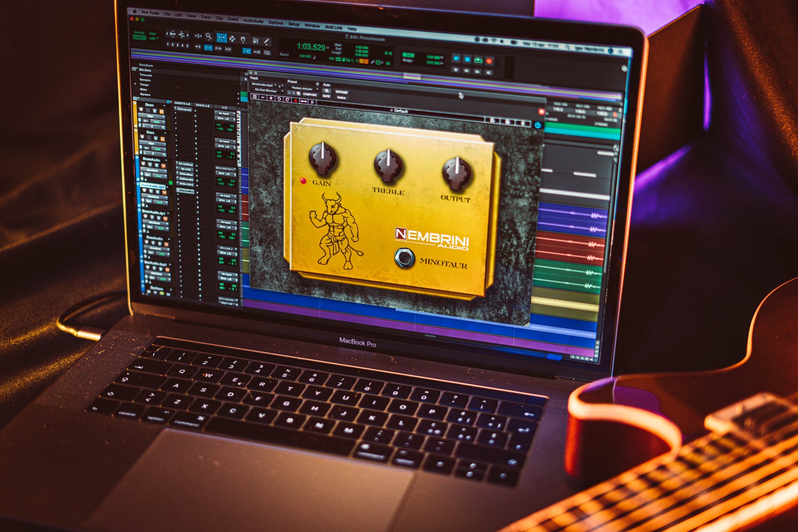
Task: Click the plugin undo arrow
Action: 279,99
